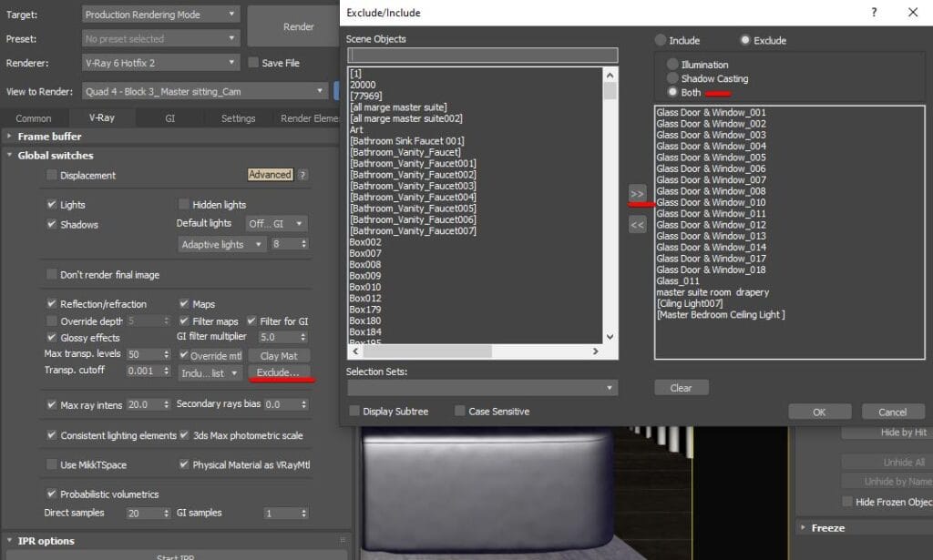Enable the Hidden lights checkbox
Image resolution: width=933 pixels, height=560 pixels.
(183, 204)
